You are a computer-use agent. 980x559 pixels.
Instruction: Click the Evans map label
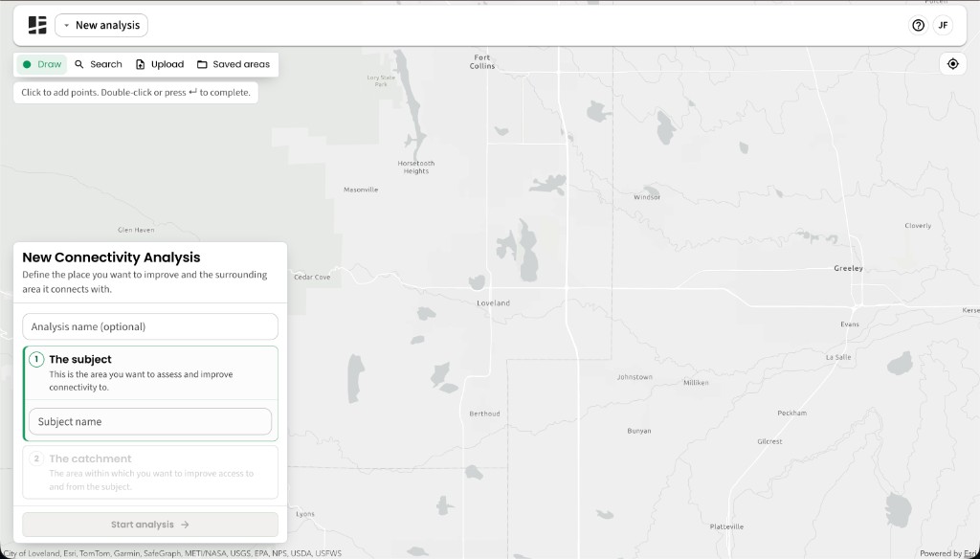click(850, 324)
